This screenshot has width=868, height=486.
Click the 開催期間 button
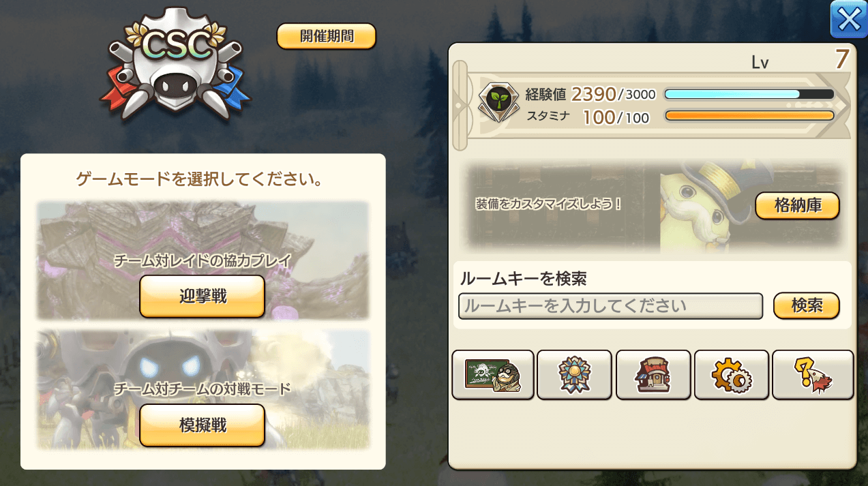coord(326,36)
